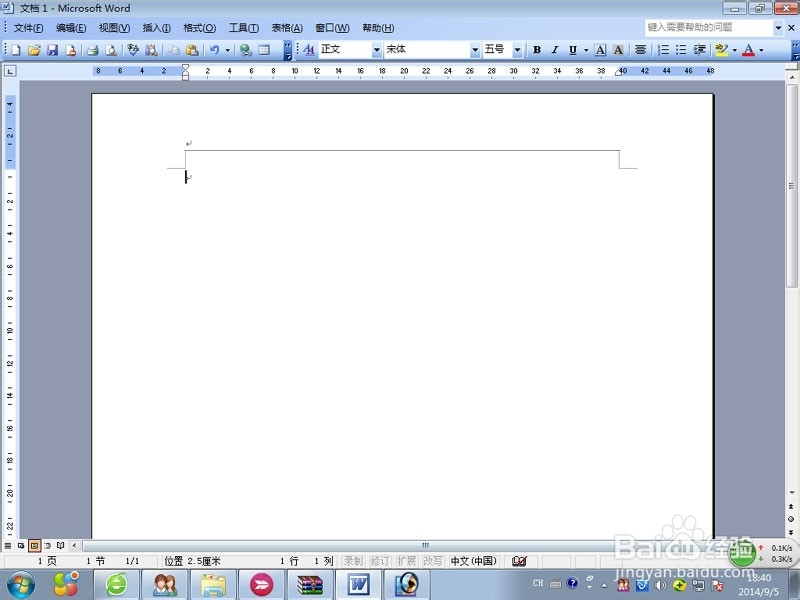Image resolution: width=800 pixels, height=600 pixels.
Task: Open the 文件(F) menu
Action: 29,28
